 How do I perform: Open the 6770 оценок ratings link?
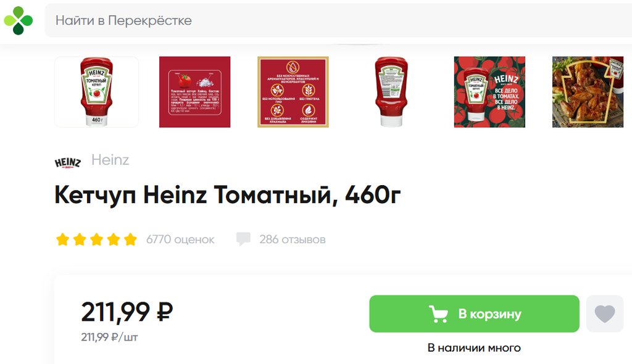(180, 239)
